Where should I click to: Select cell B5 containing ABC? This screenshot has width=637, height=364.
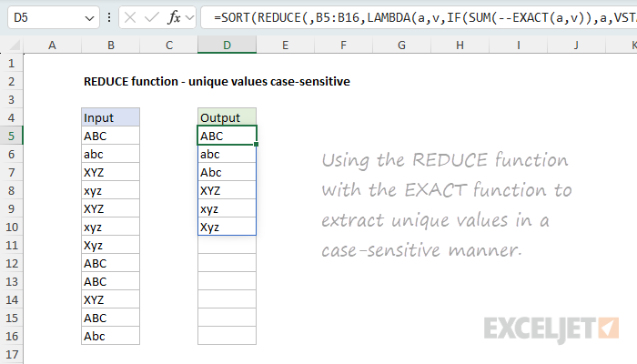coord(110,136)
